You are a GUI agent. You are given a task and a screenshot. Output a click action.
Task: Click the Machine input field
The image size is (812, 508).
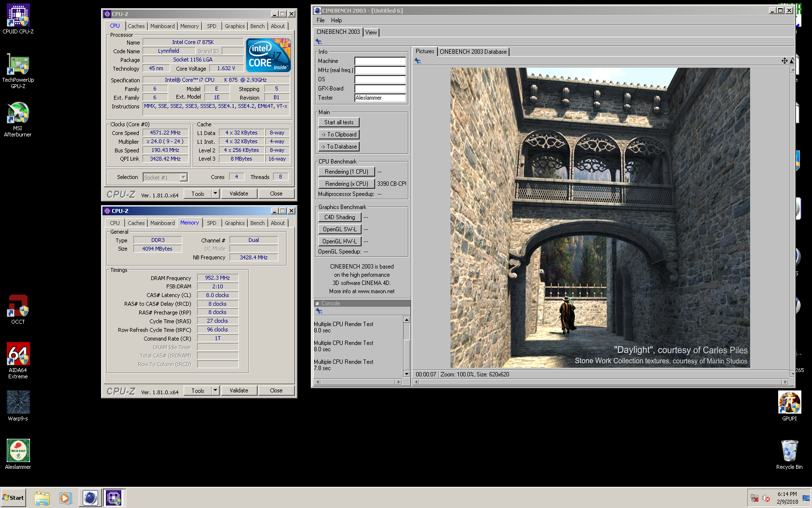(x=380, y=61)
